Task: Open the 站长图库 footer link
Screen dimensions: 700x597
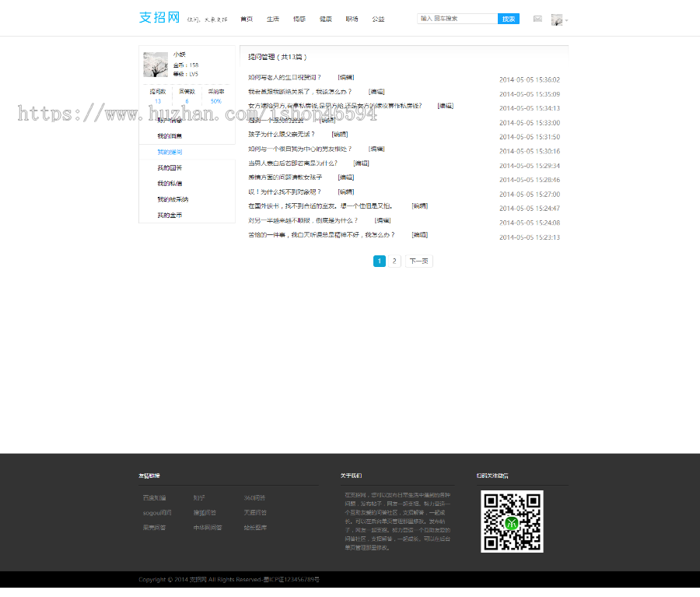Action: [255, 528]
